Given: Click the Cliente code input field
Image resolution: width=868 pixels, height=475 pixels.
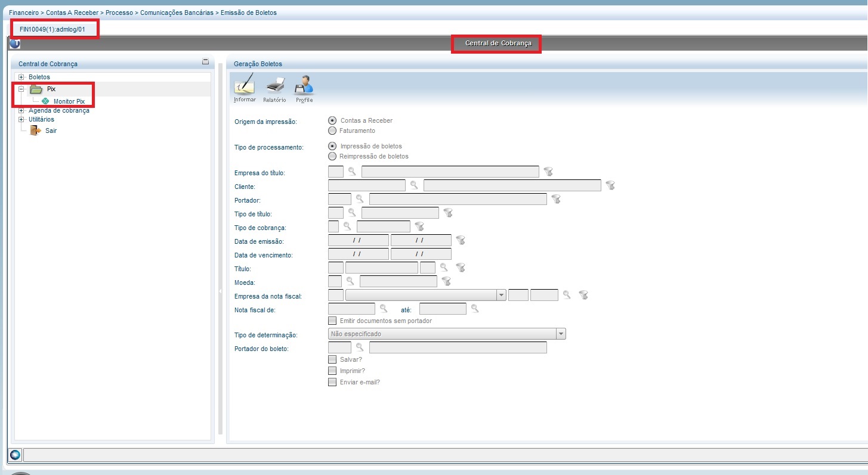Looking at the screenshot, I should 367,185.
